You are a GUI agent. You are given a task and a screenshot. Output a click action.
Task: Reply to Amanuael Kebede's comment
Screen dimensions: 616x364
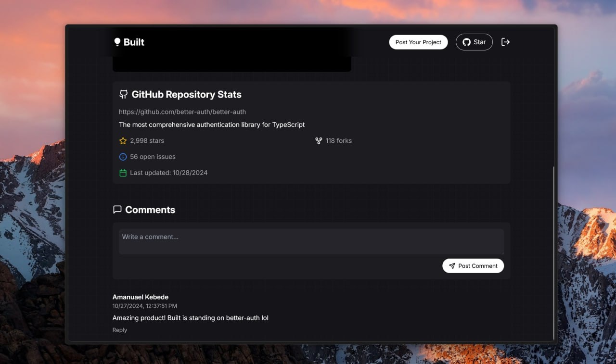coord(120,330)
